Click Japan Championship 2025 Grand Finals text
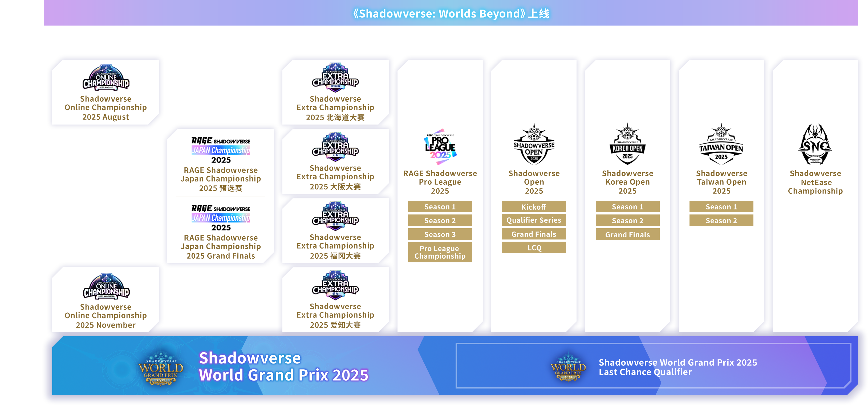This screenshot has height=405, width=868. [x=221, y=247]
